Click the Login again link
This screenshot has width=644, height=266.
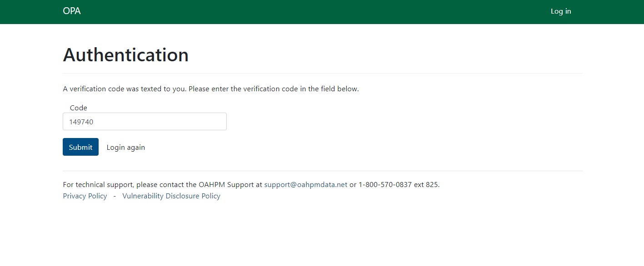point(125,147)
